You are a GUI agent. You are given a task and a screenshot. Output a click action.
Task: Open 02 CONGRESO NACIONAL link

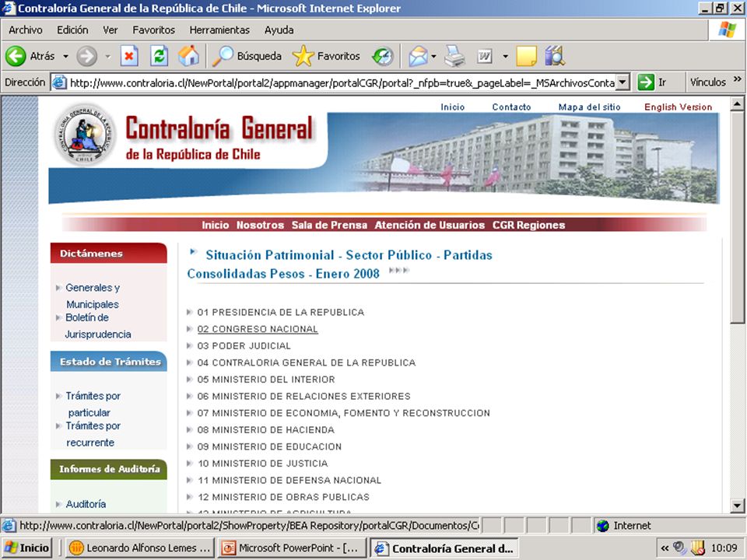tap(258, 329)
